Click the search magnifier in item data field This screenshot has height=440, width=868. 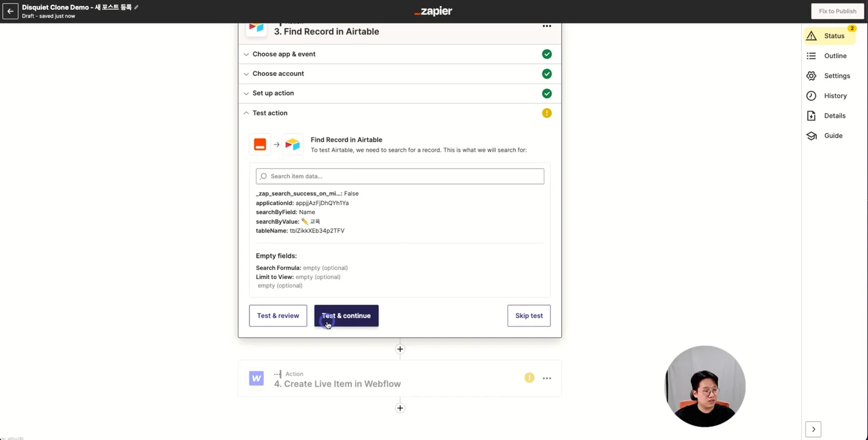pos(263,176)
